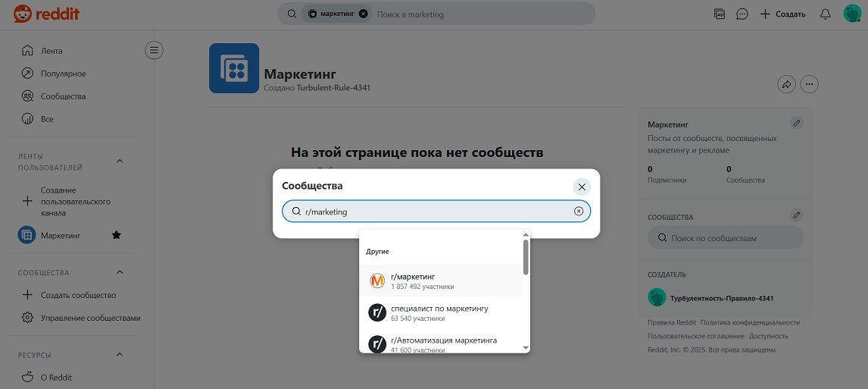Collapse the Ресурсы section

tap(120, 355)
